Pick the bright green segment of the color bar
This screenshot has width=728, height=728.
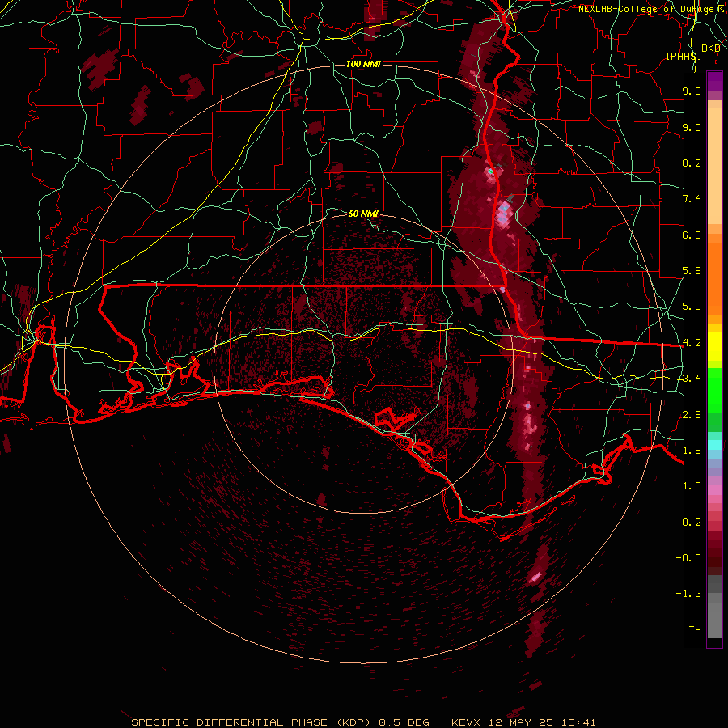pos(714,392)
